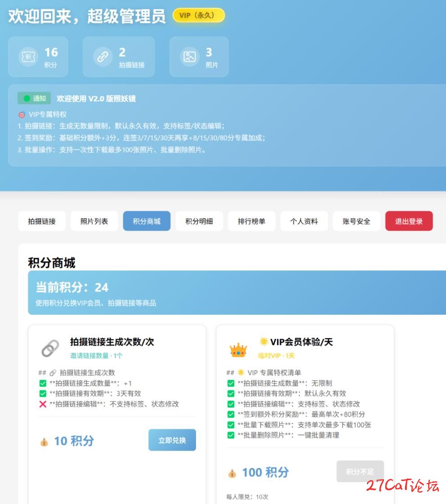The image size is (446, 504).
Task: Click the green check beside 3天有效
Action: [x=43, y=394]
